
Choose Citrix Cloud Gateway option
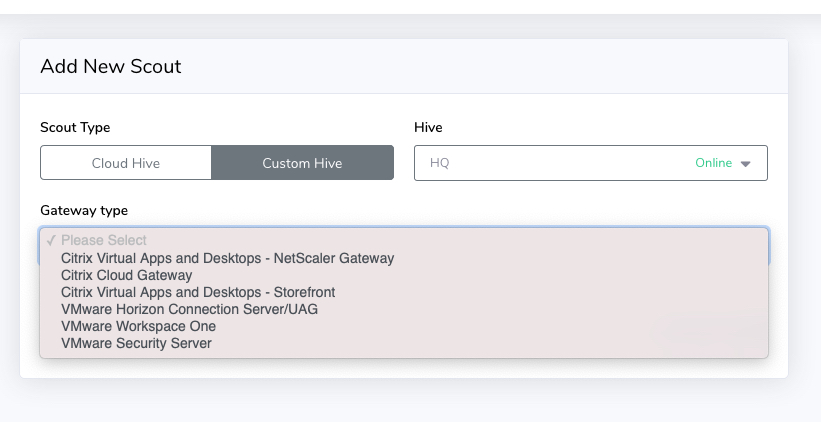click(x=404, y=275)
